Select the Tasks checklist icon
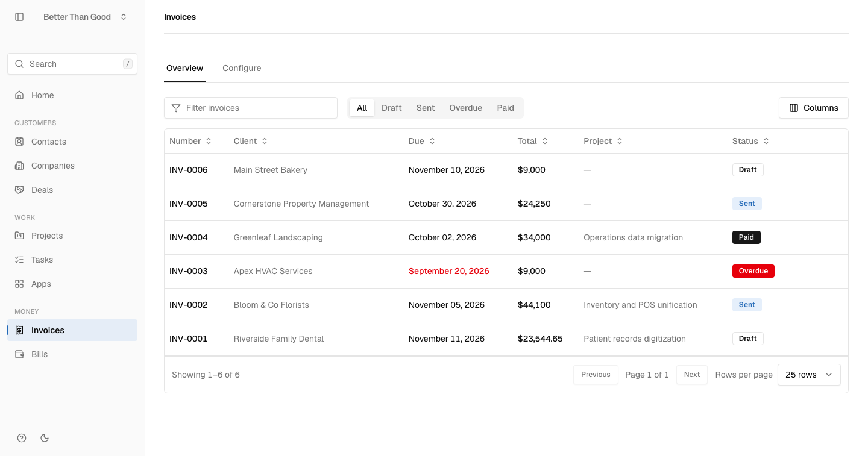 pos(19,260)
